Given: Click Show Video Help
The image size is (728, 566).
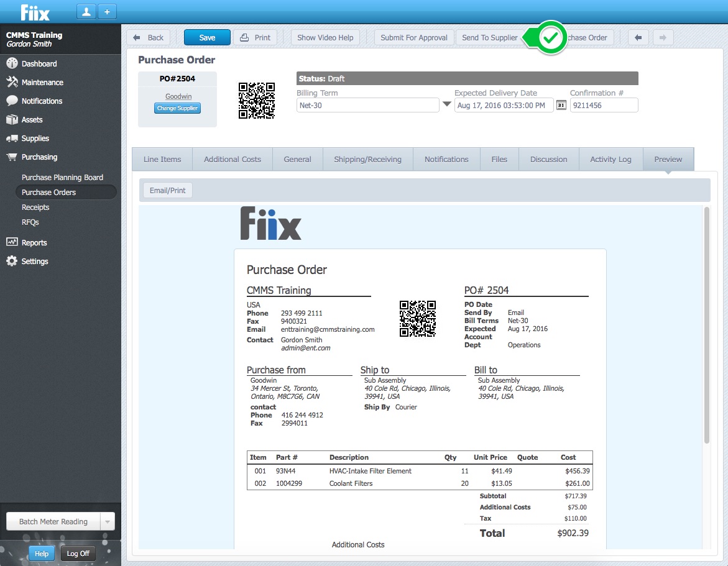Looking at the screenshot, I should pos(325,37).
